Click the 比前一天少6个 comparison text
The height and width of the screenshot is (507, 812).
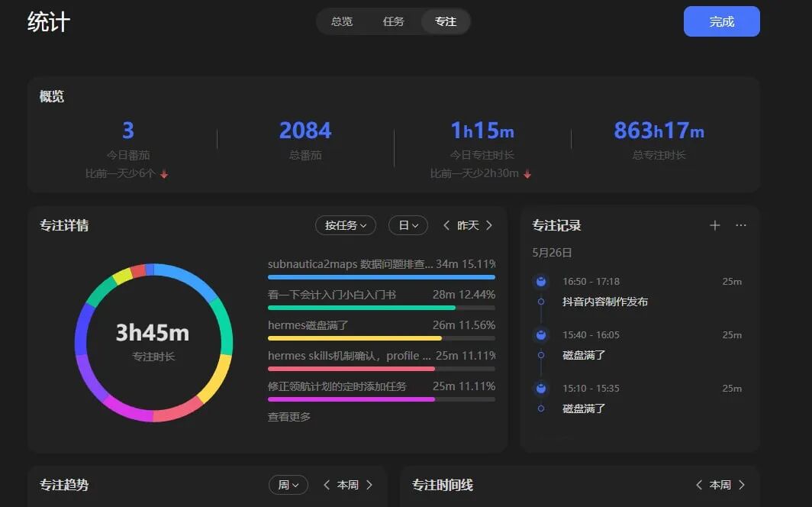click(120, 173)
